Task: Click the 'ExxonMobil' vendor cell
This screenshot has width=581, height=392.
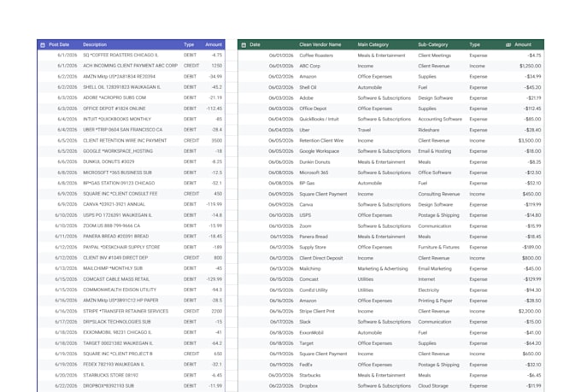Action: (311, 333)
